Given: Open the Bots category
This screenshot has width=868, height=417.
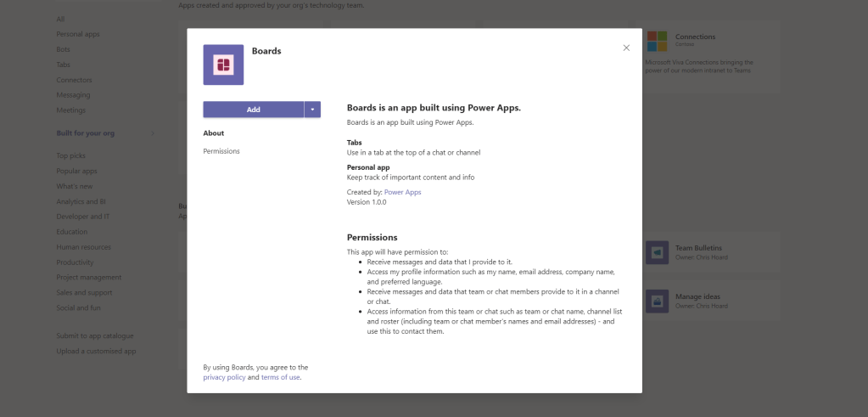Looking at the screenshot, I should (x=64, y=49).
